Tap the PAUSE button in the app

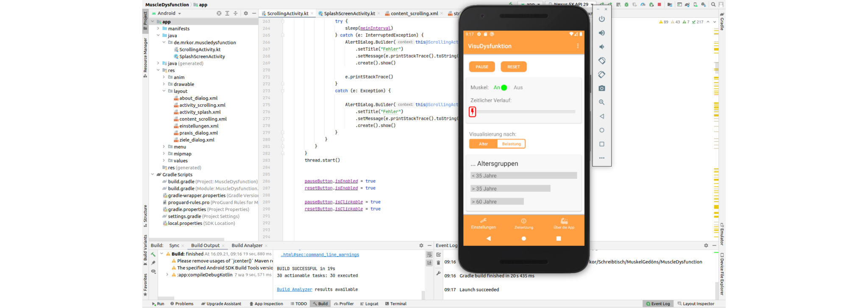pos(482,67)
